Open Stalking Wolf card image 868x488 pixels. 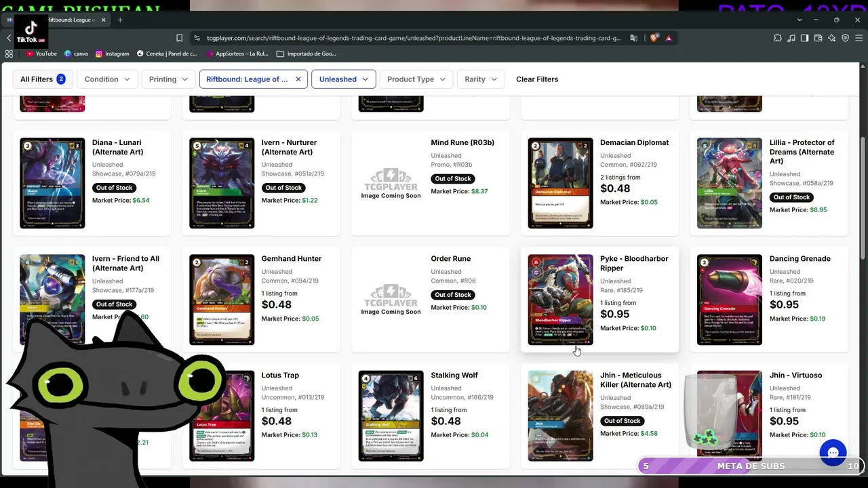pos(391,416)
